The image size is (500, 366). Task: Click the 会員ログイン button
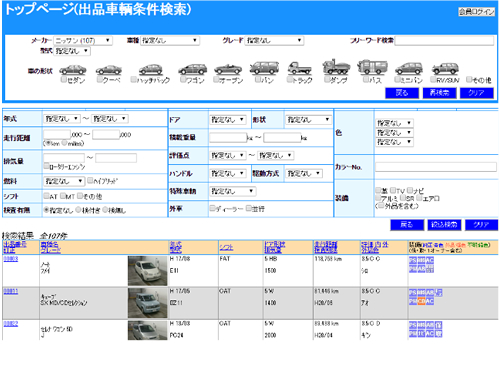pos(476,12)
